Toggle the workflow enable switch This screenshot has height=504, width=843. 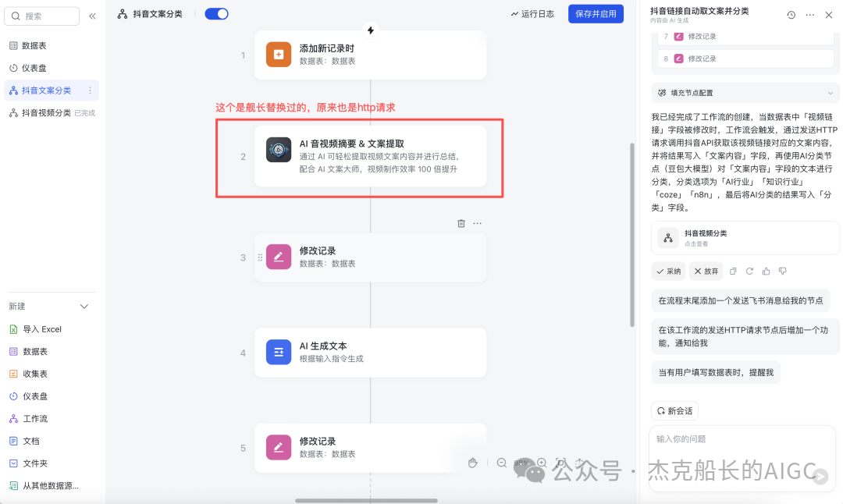[217, 14]
